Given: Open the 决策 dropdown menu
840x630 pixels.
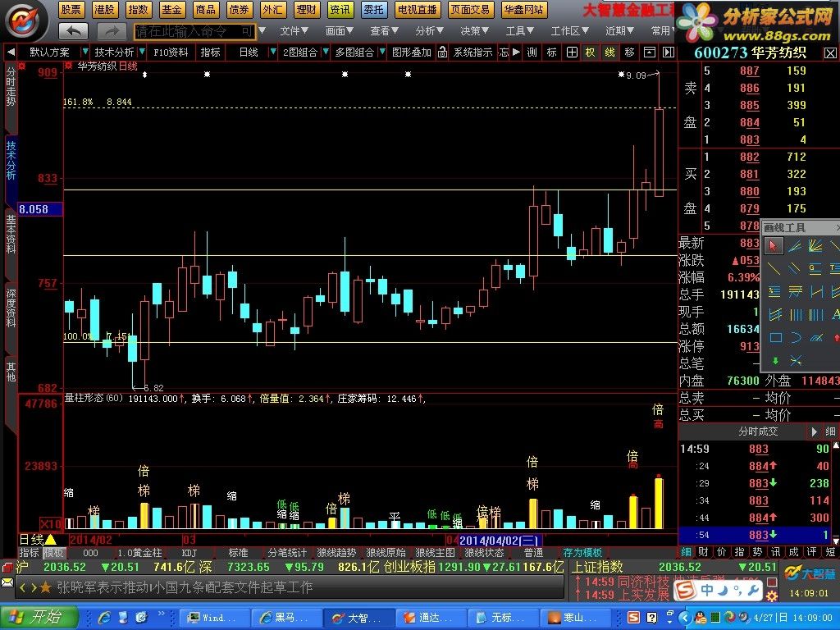Looking at the screenshot, I should pos(475,31).
